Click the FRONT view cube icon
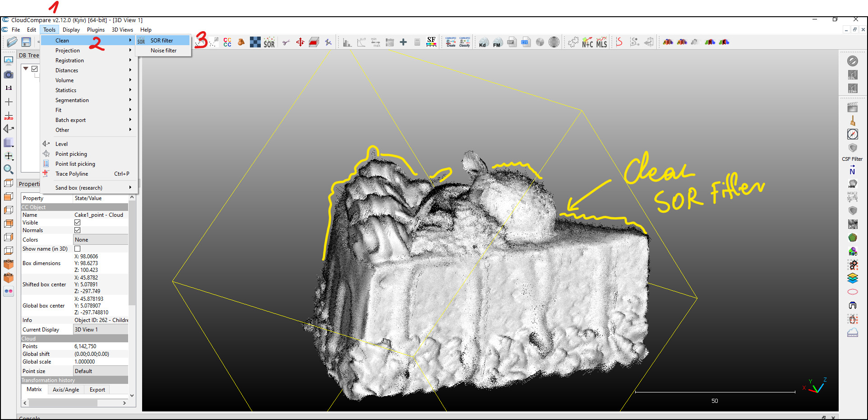Viewport: 868px width, 420px height. pos(9,264)
